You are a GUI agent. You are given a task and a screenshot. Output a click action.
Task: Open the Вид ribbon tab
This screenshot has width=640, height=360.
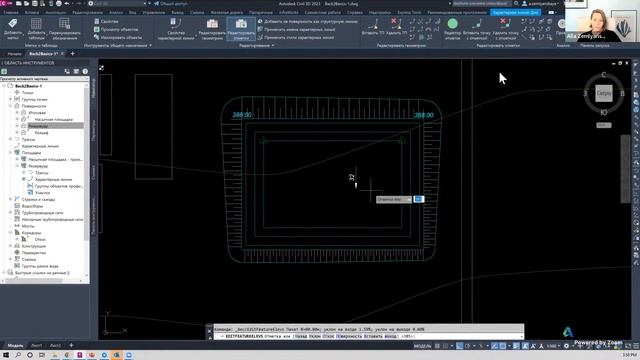tap(132, 12)
